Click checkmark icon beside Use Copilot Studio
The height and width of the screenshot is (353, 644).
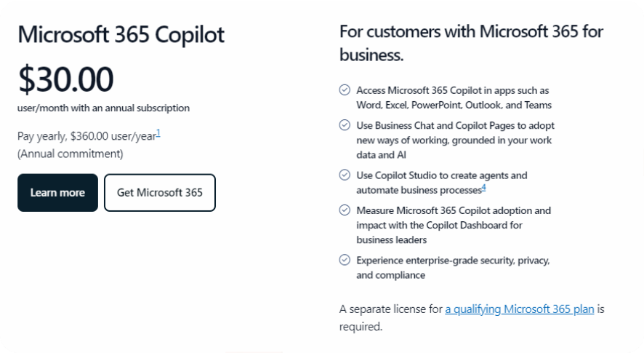[x=345, y=175]
